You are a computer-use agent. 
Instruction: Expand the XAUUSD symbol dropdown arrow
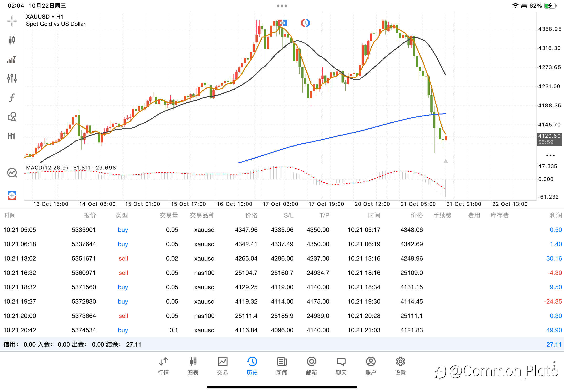(x=53, y=17)
